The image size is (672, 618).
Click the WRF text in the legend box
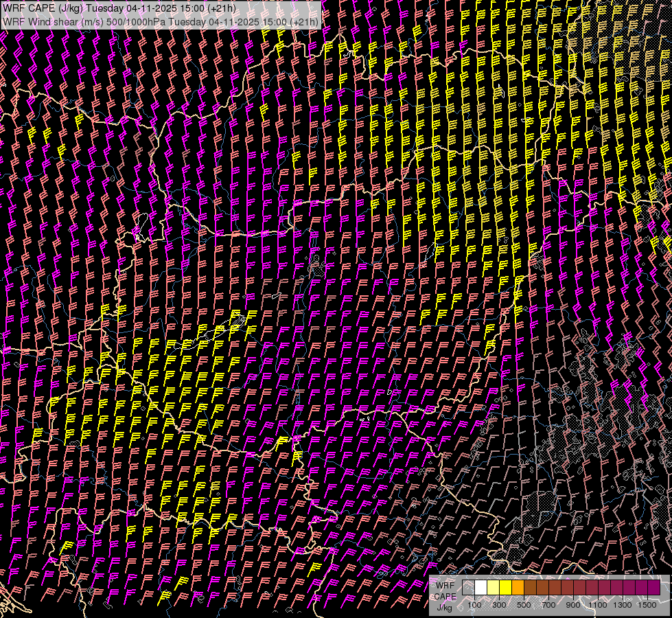pyautogui.click(x=445, y=586)
